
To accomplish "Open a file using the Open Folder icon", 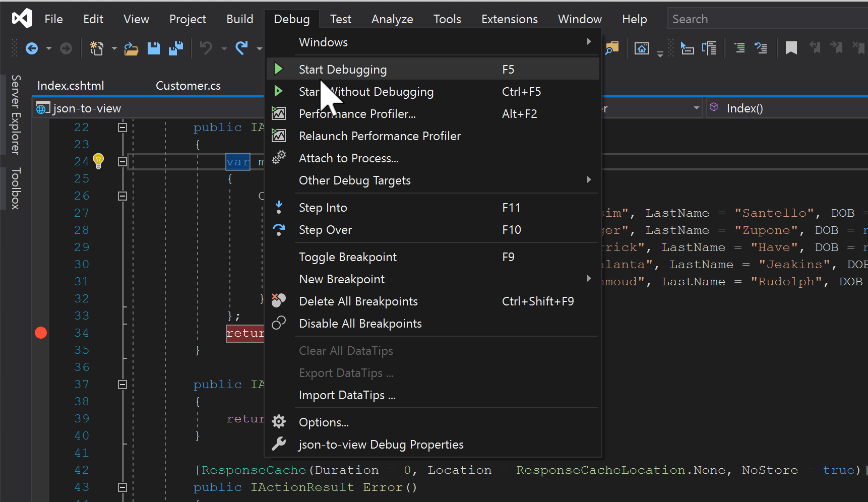I will [x=131, y=48].
